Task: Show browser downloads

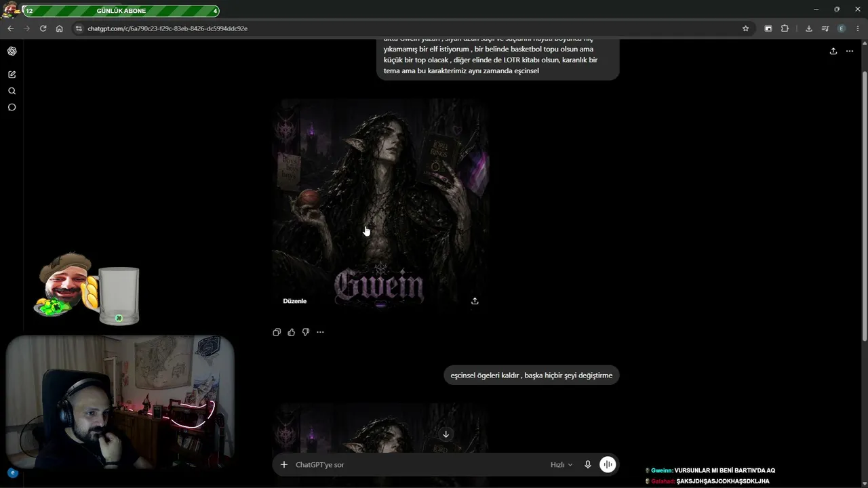Action: (808, 28)
